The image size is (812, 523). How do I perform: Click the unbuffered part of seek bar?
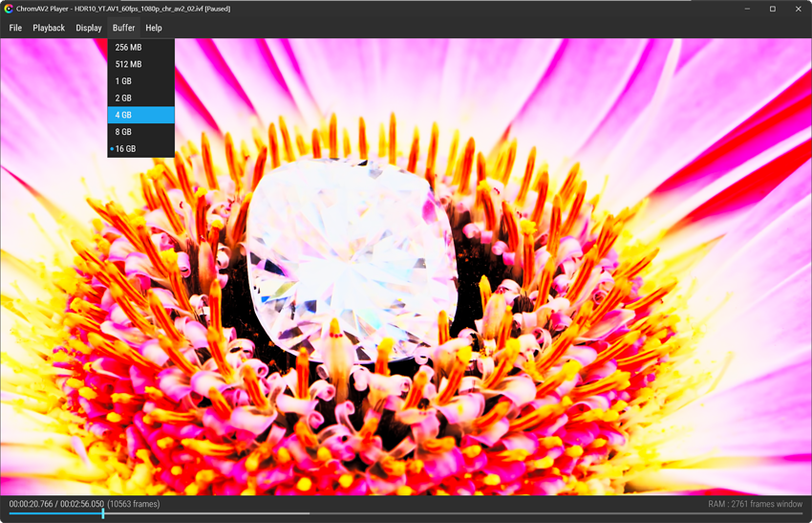tap(556, 513)
